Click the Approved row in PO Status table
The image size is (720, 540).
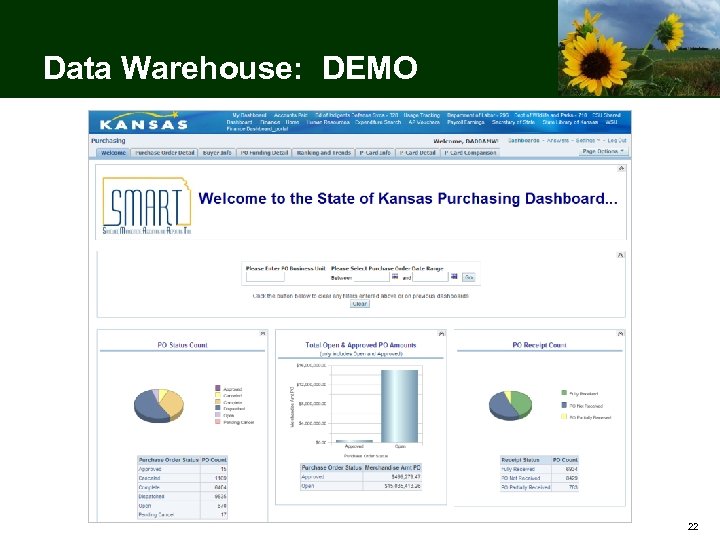tap(182, 469)
